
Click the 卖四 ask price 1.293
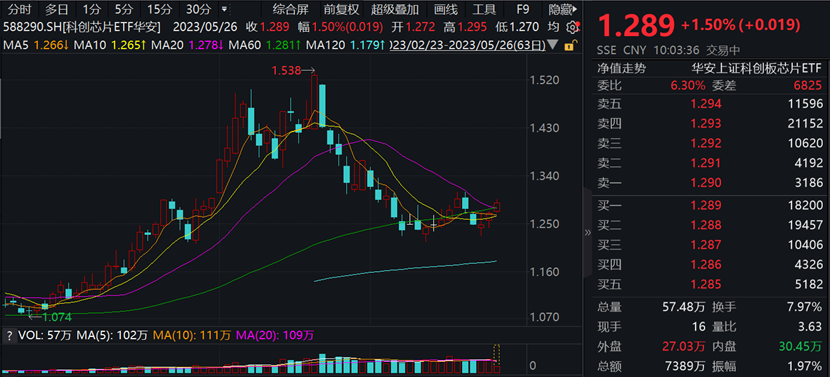tap(706, 124)
